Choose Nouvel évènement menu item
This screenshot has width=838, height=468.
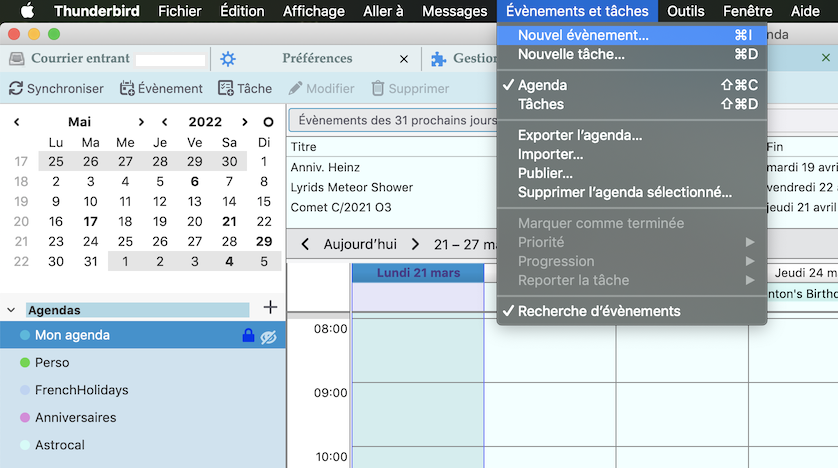click(632, 35)
